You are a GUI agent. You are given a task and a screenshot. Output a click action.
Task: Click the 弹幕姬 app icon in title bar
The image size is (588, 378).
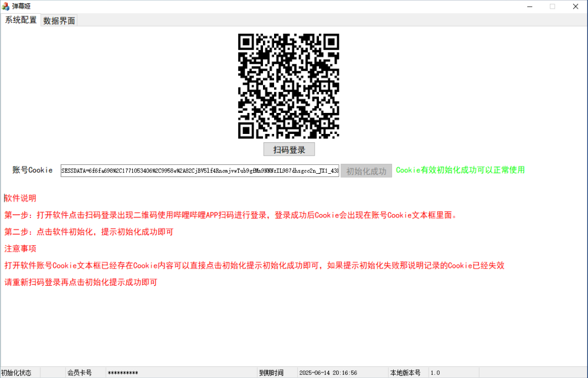pyautogui.click(x=6, y=7)
